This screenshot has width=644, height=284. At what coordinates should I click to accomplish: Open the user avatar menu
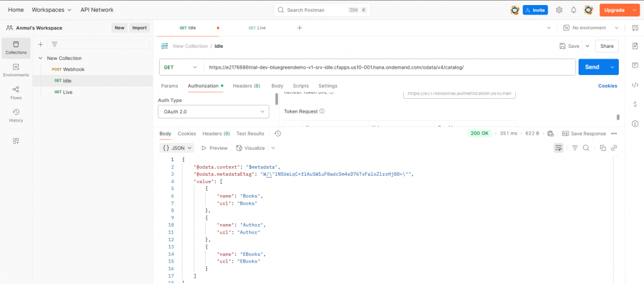click(589, 10)
